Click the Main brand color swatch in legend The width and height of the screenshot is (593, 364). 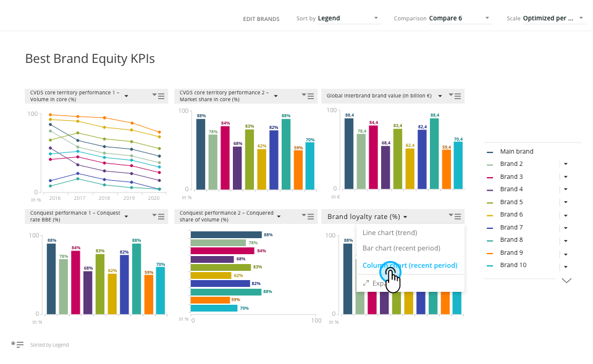click(490, 152)
